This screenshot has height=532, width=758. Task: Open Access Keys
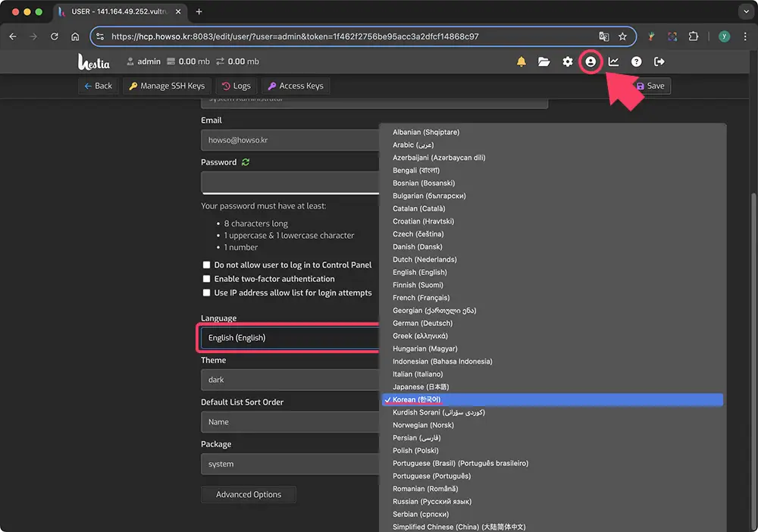(x=296, y=86)
